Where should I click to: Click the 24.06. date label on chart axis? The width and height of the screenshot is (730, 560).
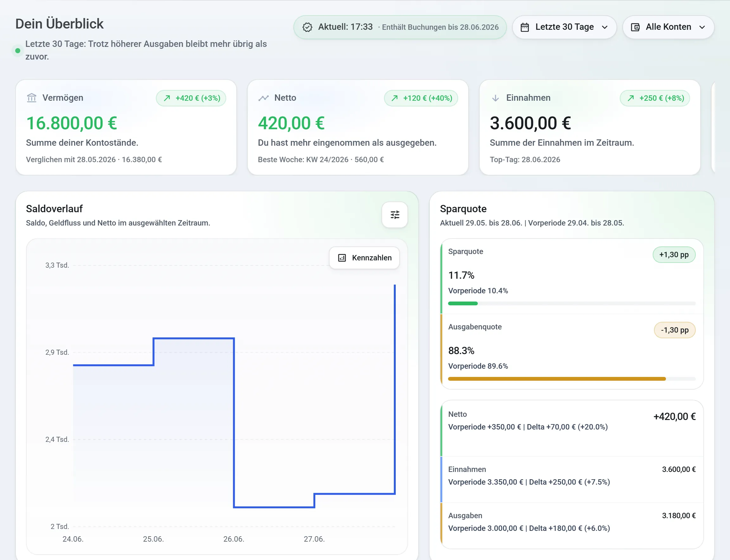point(73,539)
